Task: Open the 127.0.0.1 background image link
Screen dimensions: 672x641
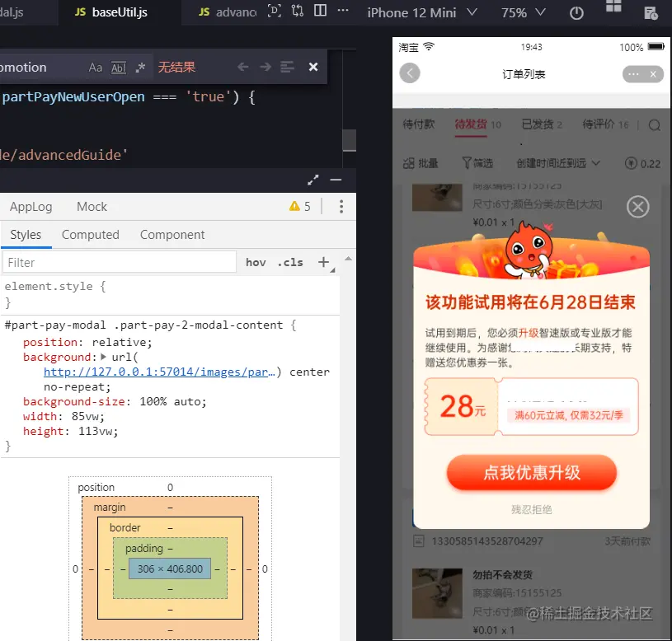Action: tap(159, 372)
